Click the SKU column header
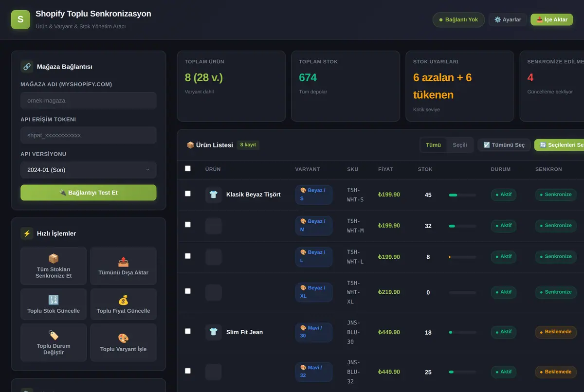 [x=352, y=169]
